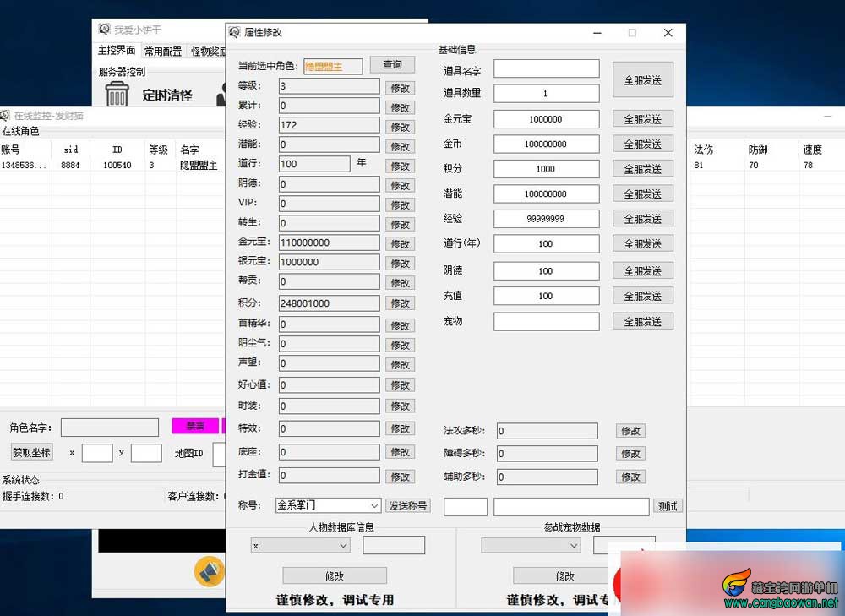Image resolution: width=845 pixels, height=616 pixels.
Task: Click the y coordinate input box
Action: pyautogui.click(x=146, y=453)
